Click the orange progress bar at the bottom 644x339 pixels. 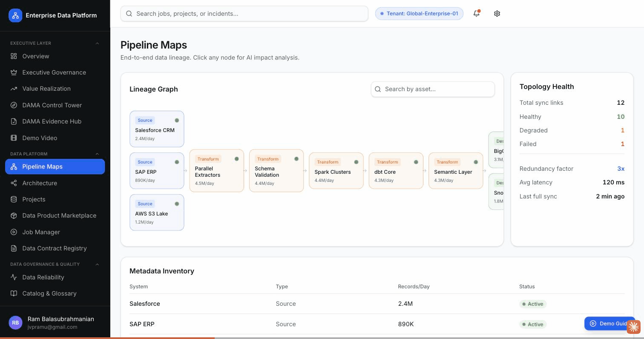pos(107,338)
